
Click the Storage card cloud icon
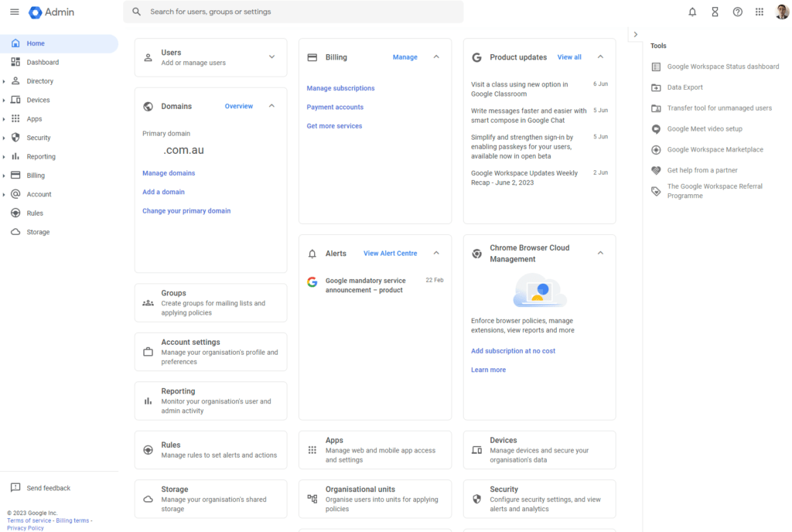point(148,499)
